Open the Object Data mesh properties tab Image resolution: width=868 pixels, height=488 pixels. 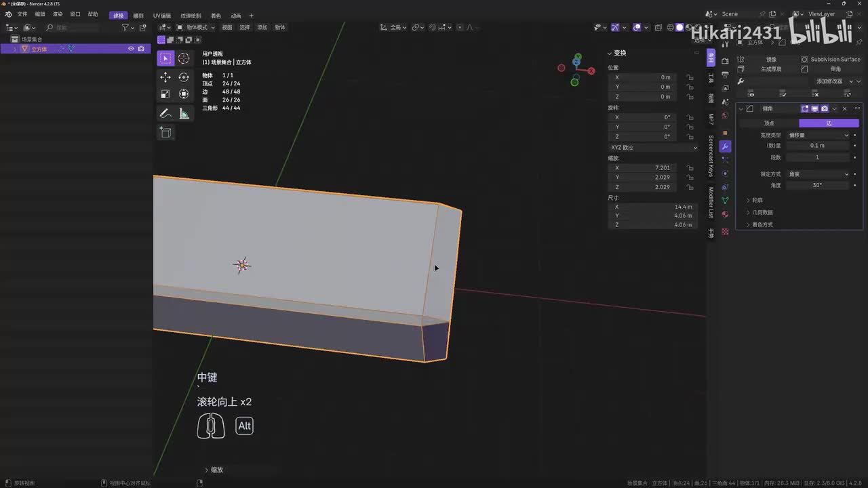(x=725, y=201)
